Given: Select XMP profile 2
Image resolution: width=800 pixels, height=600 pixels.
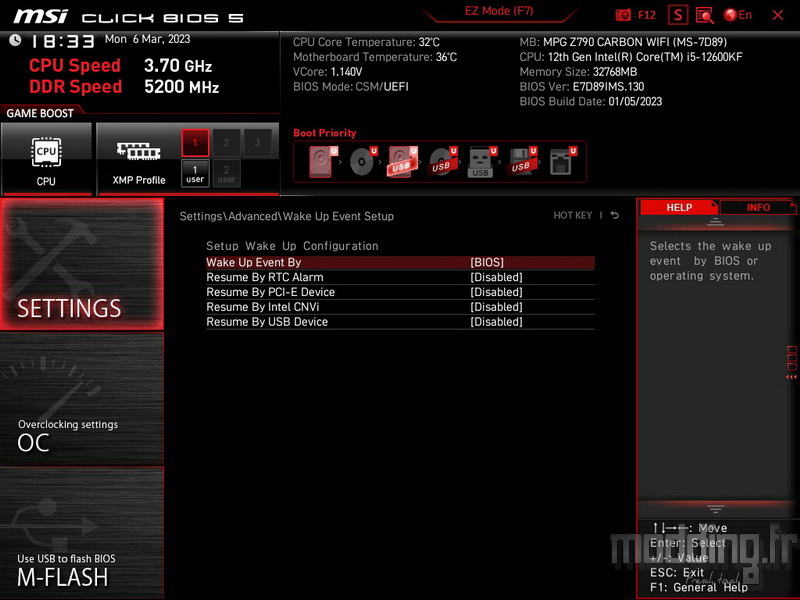Looking at the screenshot, I should coord(226,143).
